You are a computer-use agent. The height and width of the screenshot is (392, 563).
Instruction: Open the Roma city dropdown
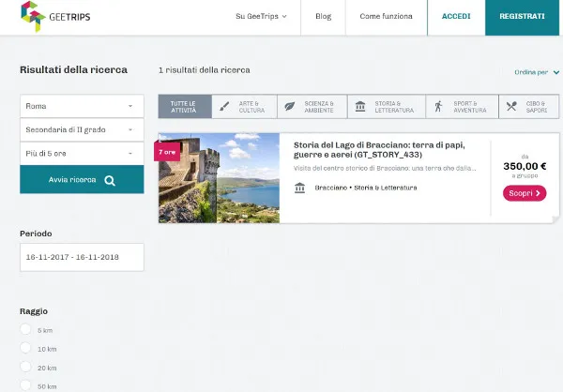[82, 106]
